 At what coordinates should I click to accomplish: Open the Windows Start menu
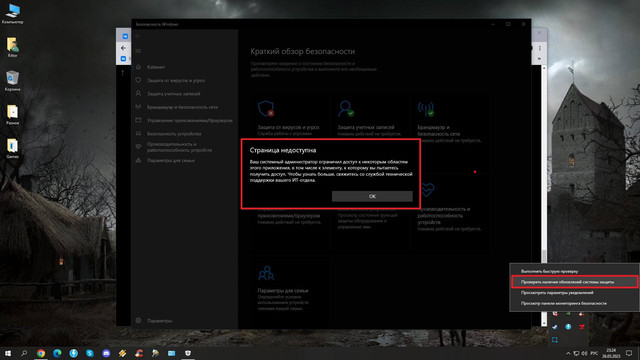8,353
